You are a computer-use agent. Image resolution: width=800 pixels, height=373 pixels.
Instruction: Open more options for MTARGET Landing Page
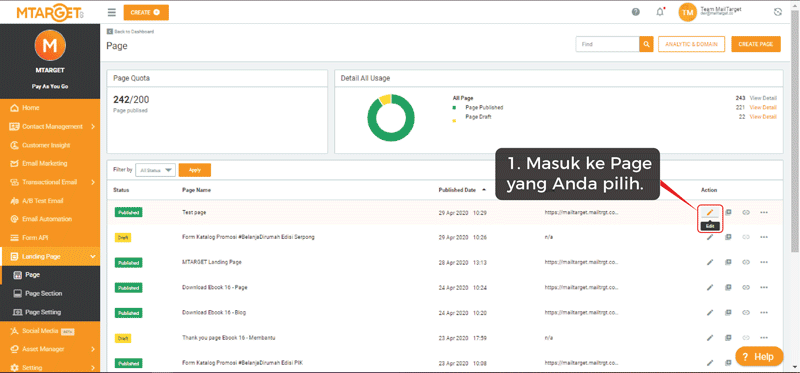[x=764, y=262]
